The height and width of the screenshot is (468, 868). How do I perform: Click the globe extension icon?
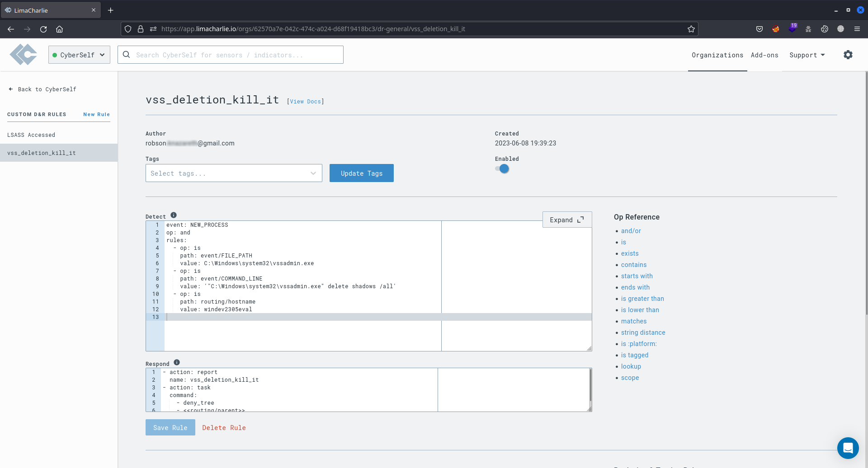pos(840,29)
